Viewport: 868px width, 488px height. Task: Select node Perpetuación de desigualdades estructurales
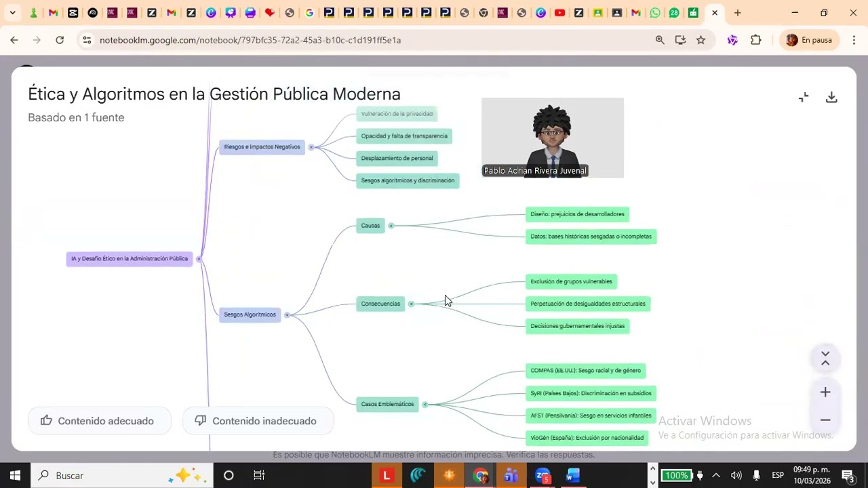tap(588, 304)
